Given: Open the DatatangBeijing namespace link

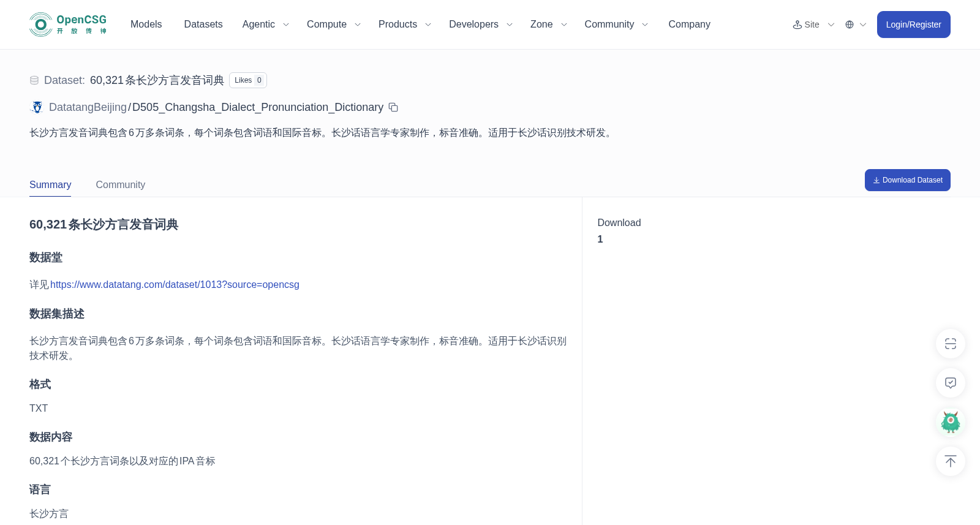Looking at the screenshot, I should [88, 107].
